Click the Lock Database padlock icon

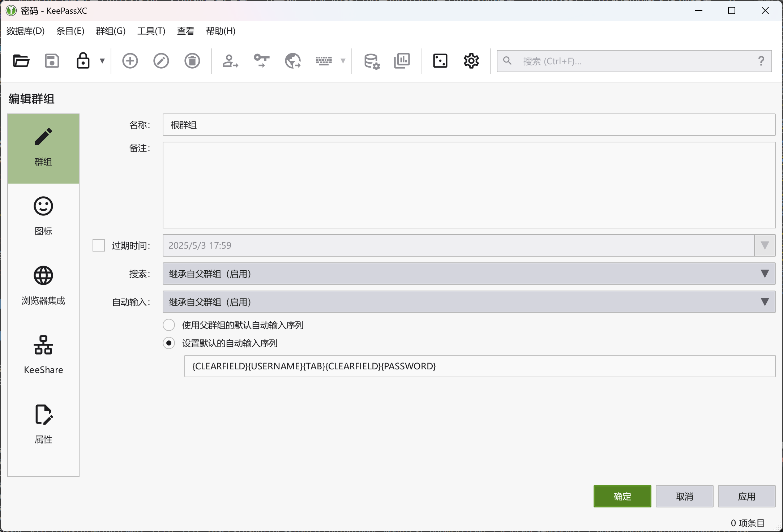83,61
